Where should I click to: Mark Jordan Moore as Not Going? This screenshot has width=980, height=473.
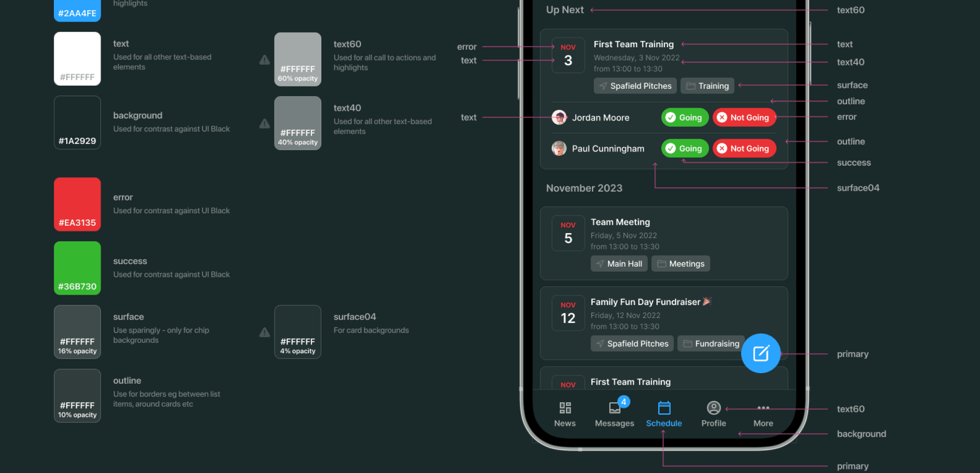coord(744,117)
